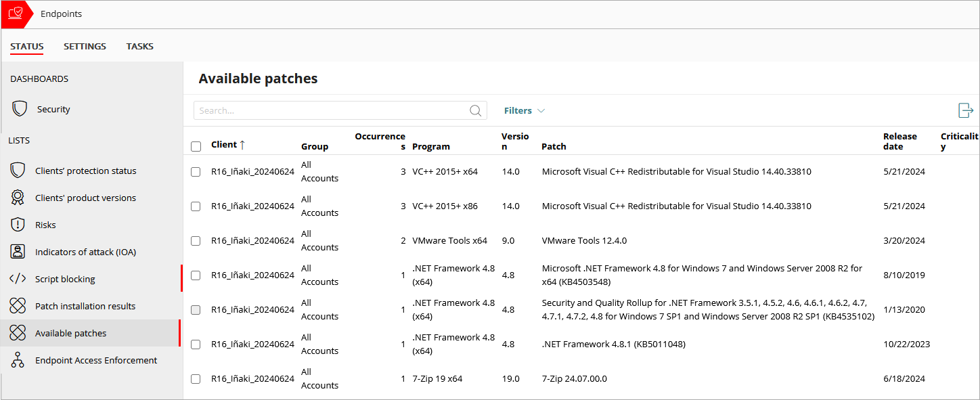980x400 pixels.
Task: Check the VC++ 2015+ x64 row checkbox
Action: [x=196, y=172]
